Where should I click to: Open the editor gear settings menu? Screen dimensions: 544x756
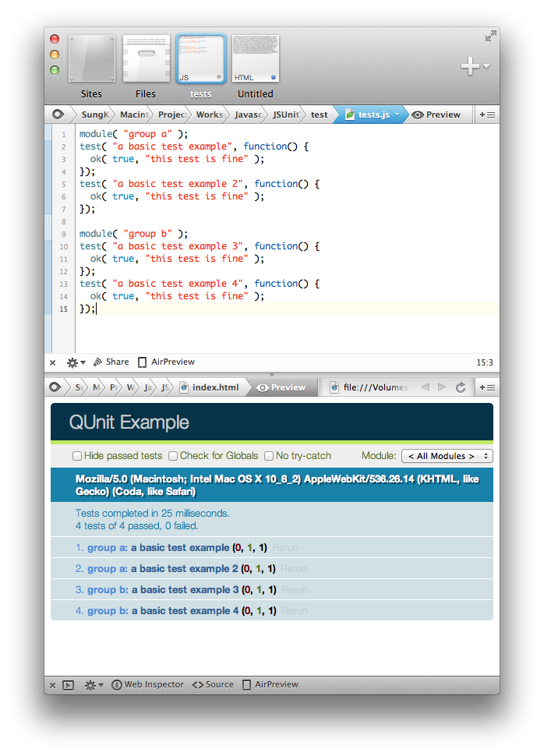point(76,362)
